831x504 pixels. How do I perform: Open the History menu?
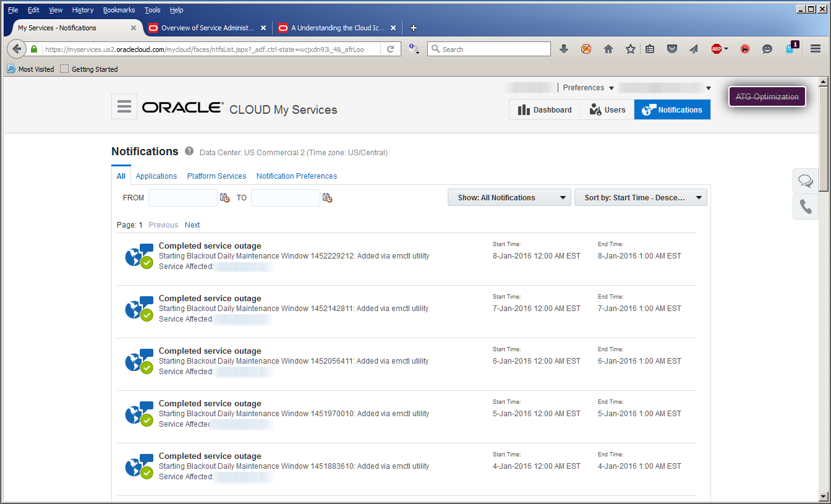tap(83, 10)
